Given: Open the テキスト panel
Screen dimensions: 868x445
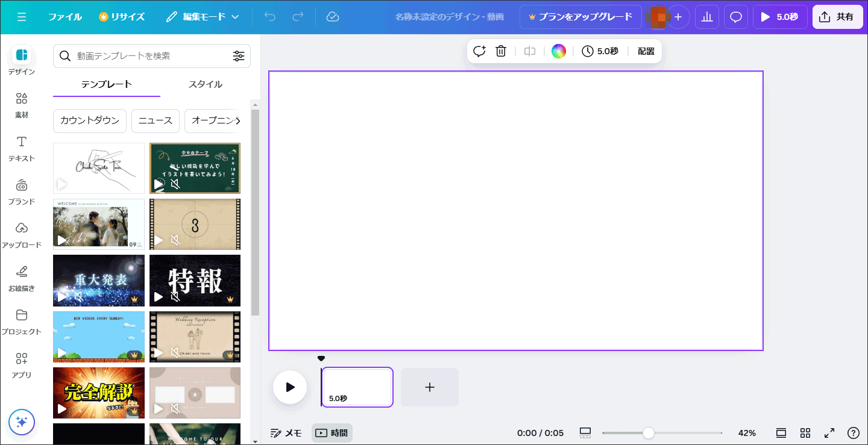Looking at the screenshot, I should point(22,148).
